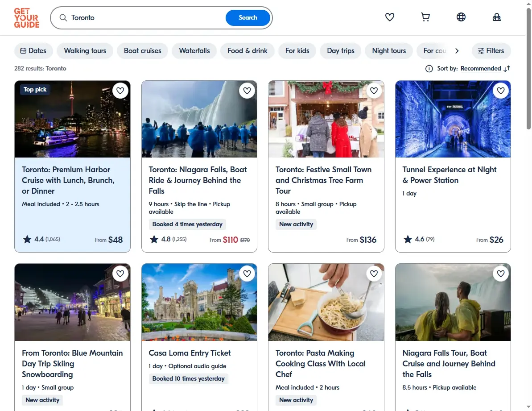Open the wishlist heart in the header

click(389, 17)
